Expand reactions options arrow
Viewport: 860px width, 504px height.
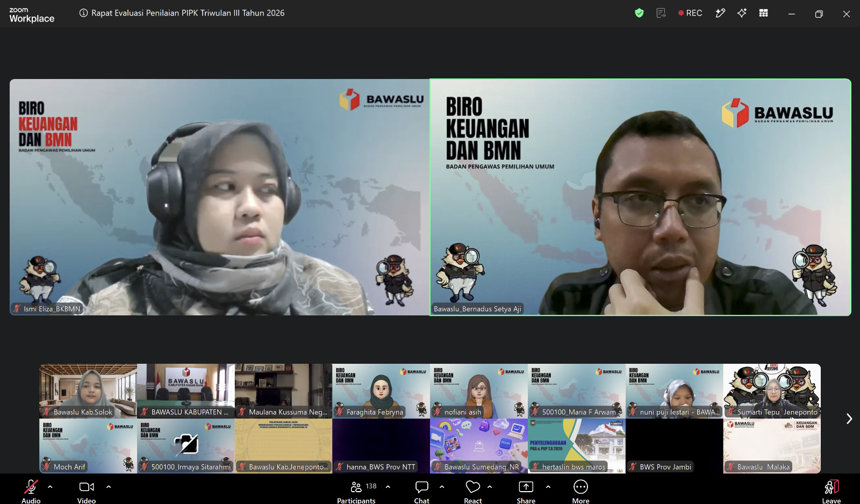(490, 487)
